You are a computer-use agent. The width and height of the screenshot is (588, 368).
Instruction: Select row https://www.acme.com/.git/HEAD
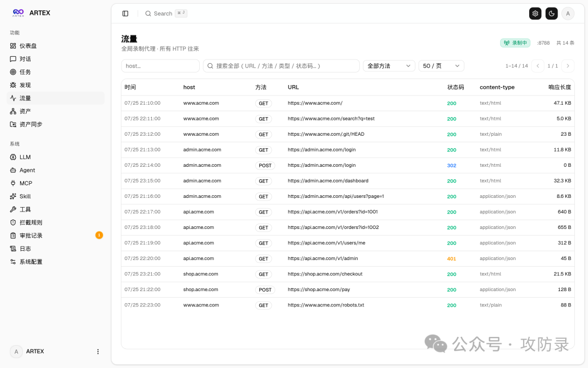point(347,134)
